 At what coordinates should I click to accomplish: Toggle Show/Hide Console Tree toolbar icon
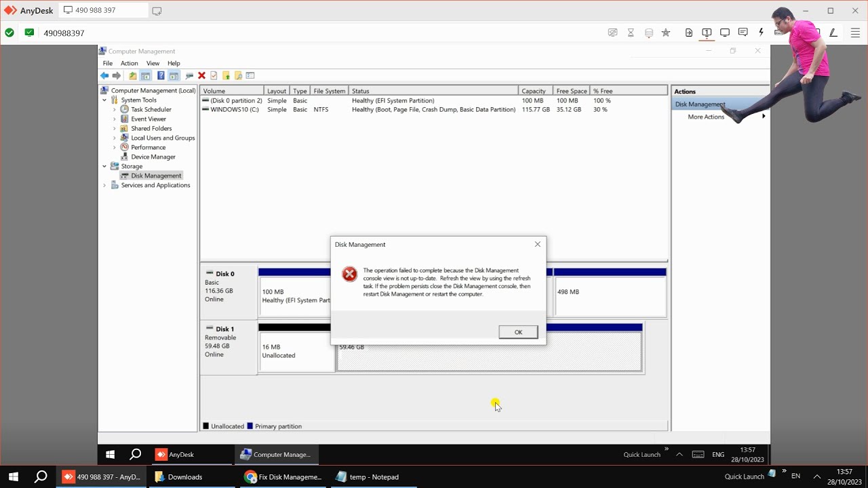(x=146, y=75)
